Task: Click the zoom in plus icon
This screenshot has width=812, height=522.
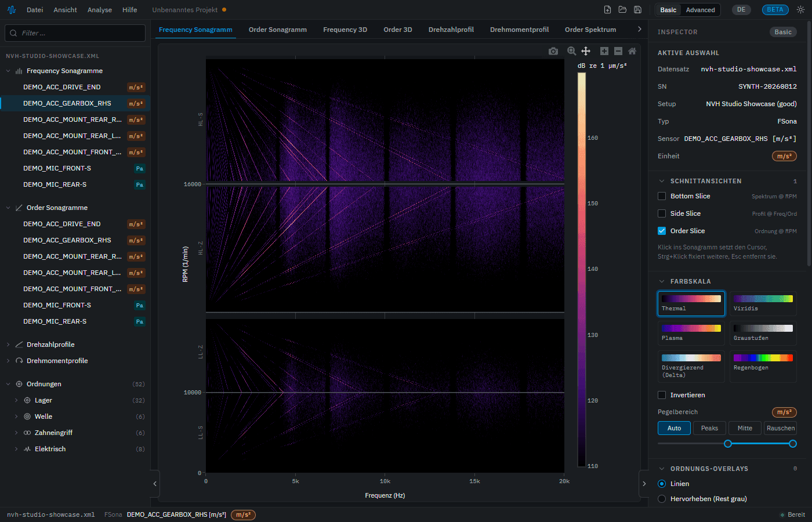Action: pos(604,51)
